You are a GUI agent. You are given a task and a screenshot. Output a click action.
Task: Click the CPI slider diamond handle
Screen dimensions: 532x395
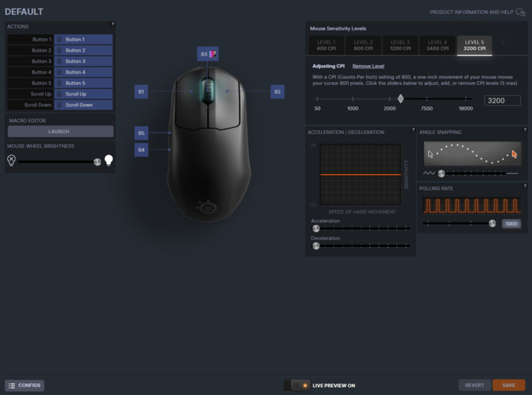pyautogui.click(x=401, y=99)
